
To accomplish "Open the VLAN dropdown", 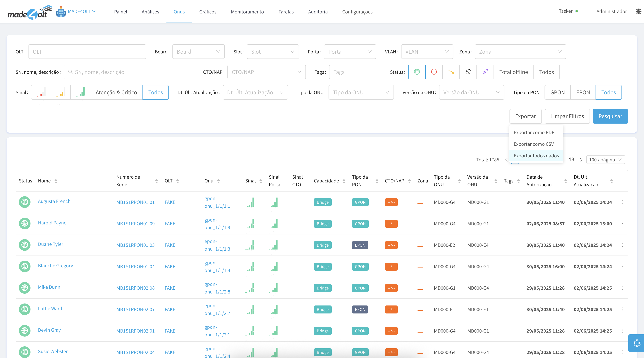I will tap(427, 52).
